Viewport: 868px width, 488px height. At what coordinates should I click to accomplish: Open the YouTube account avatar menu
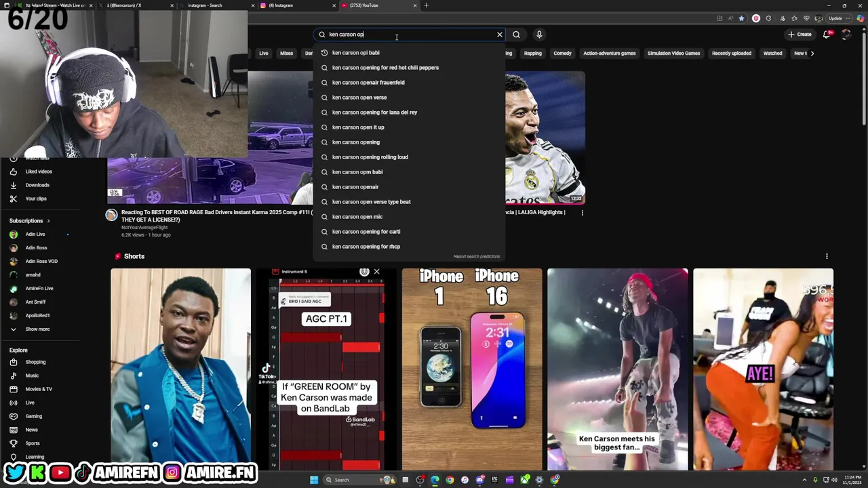(x=846, y=35)
